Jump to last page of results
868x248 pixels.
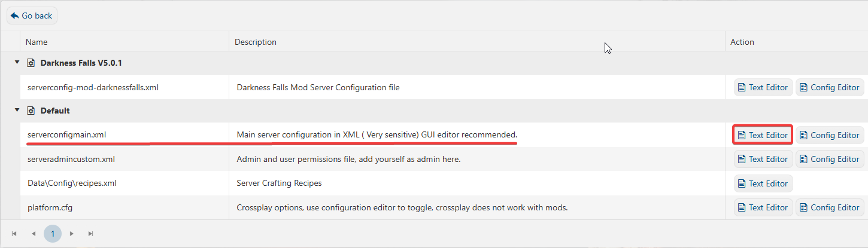pos(90,234)
